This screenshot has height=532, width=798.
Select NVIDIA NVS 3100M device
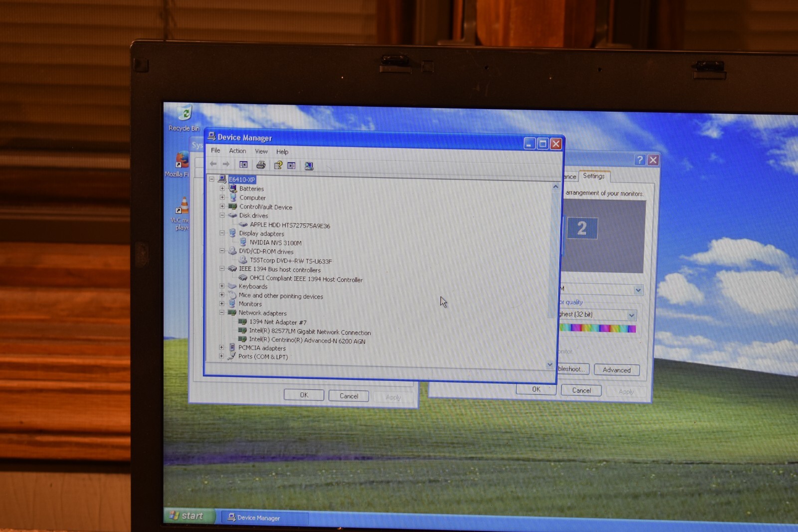click(x=275, y=243)
